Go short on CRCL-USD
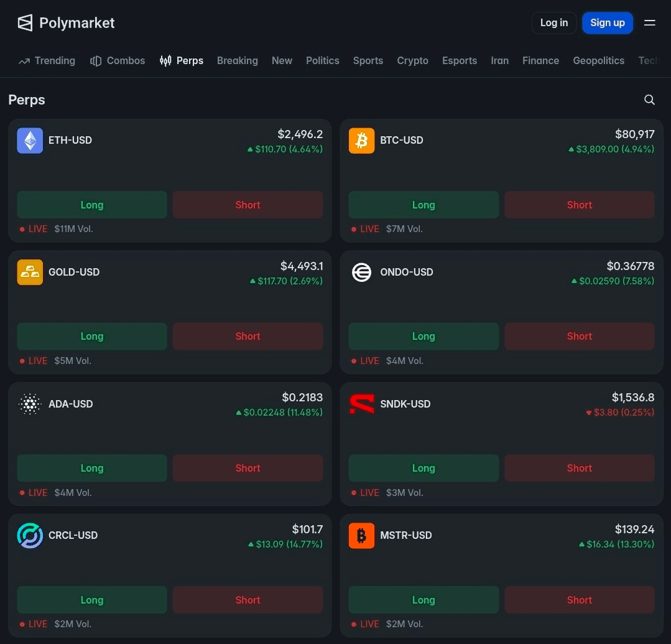Viewport: 671px width, 644px height. [x=248, y=600]
